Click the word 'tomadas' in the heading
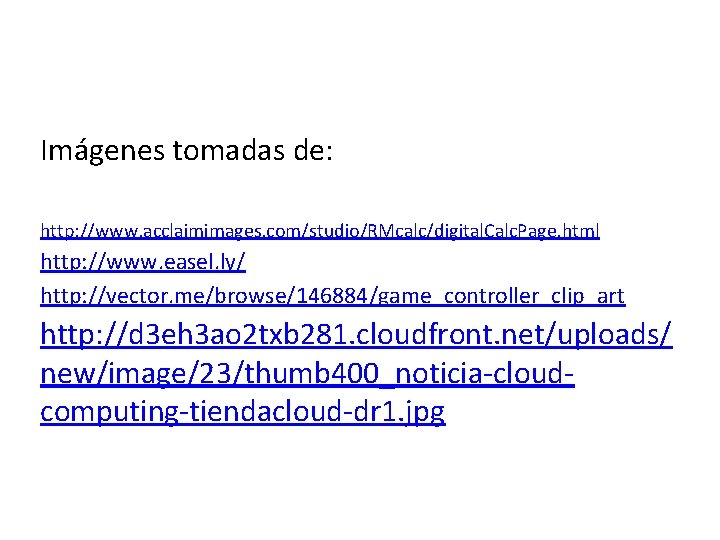Image resolution: width=720 pixels, height=540 pixels. 228,150
